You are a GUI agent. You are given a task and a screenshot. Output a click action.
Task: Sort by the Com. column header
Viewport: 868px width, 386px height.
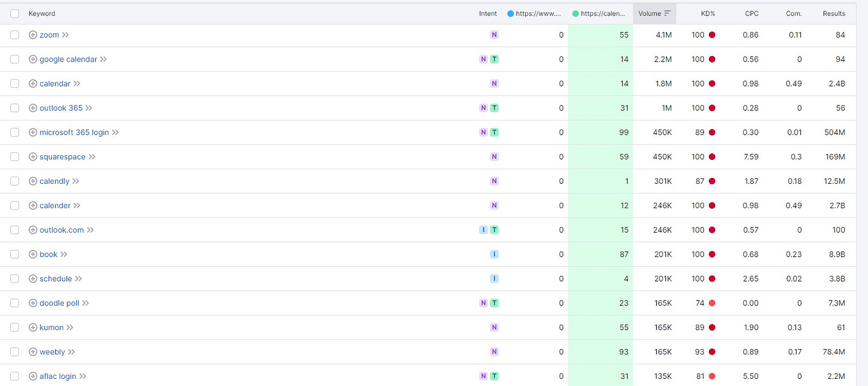pyautogui.click(x=793, y=14)
